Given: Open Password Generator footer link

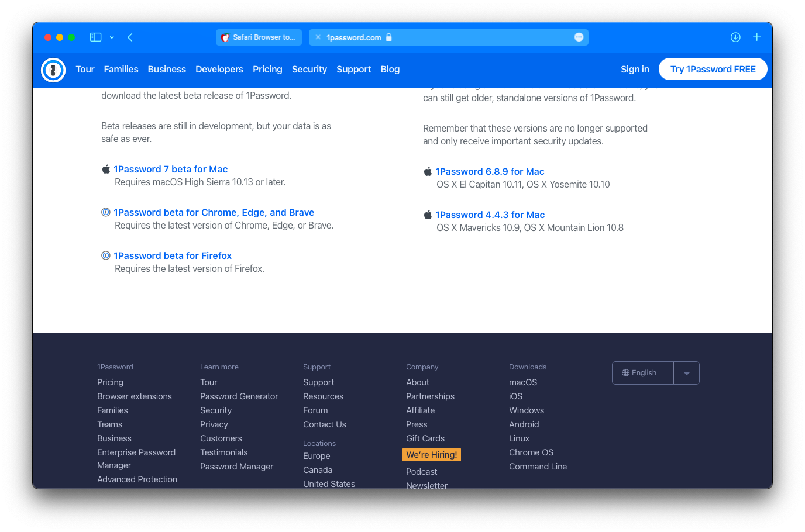Looking at the screenshot, I should pos(239,396).
